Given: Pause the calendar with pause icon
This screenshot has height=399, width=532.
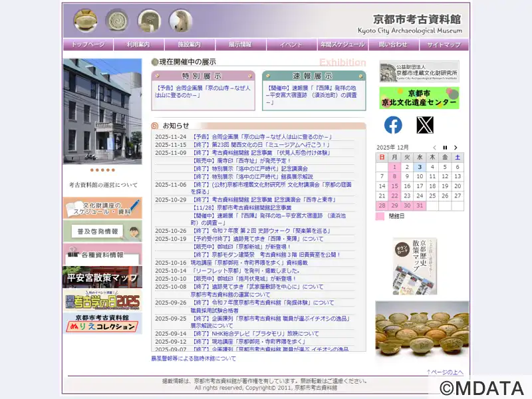Looking at the screenshot, I should 445,148.
